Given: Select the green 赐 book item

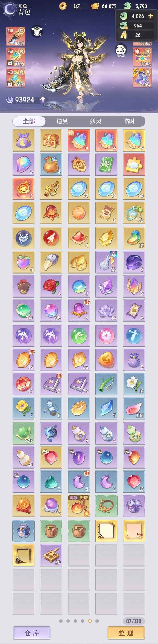Looking at the screenshot, I should (106, 165).
